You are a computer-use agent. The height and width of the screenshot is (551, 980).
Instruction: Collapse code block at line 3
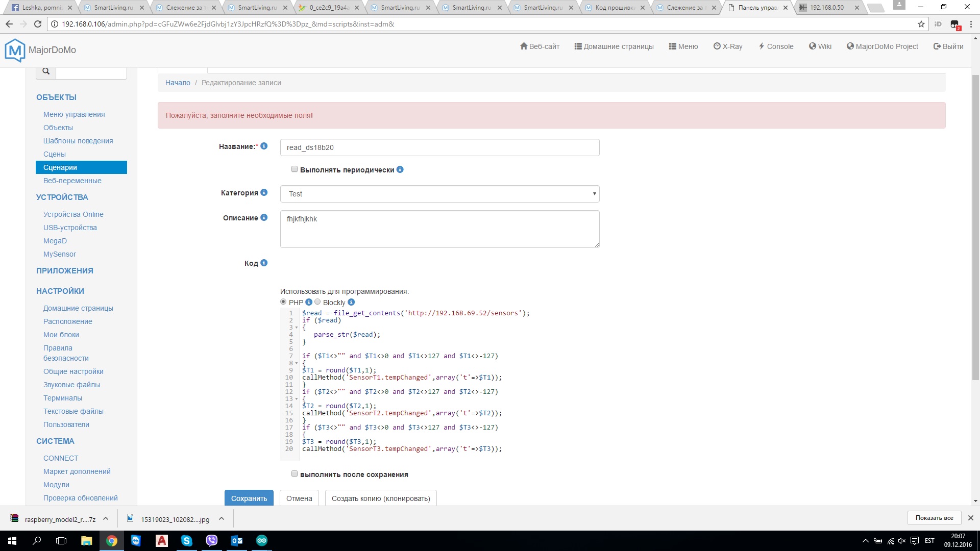tap(297, 328)
